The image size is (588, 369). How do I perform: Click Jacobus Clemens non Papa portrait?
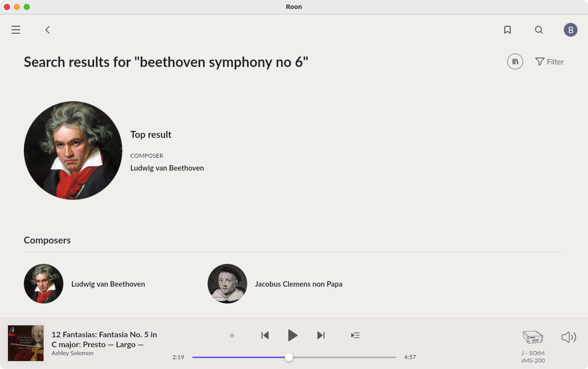pyautogui.click(x=227, y=284)
